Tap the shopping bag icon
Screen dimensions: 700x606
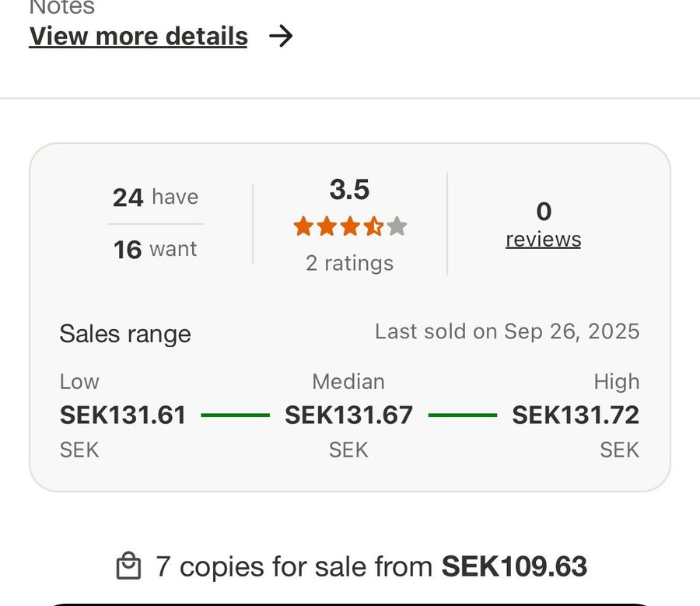click(x=128, y=566)
